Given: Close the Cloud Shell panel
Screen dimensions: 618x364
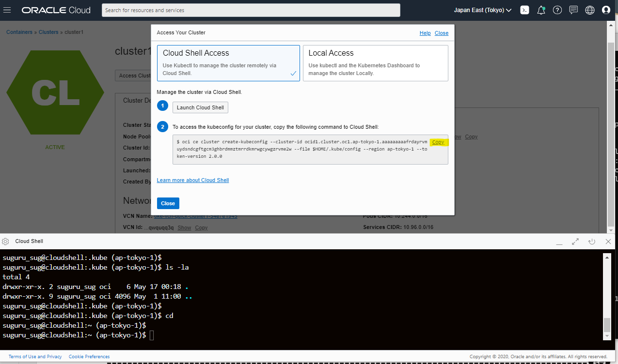Looking at the screenshot, I should pos(608,241).
